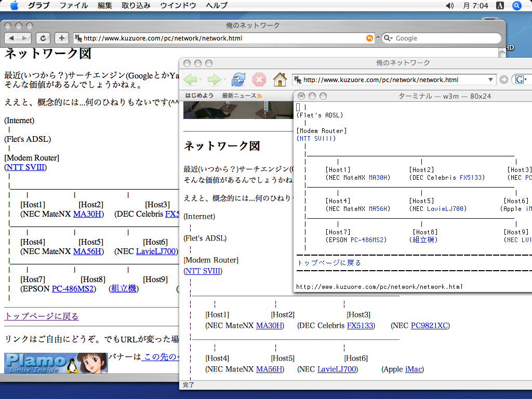Open the Firefox back history dropdown arrow
This screenshot has height=399, width=532.
201,79
